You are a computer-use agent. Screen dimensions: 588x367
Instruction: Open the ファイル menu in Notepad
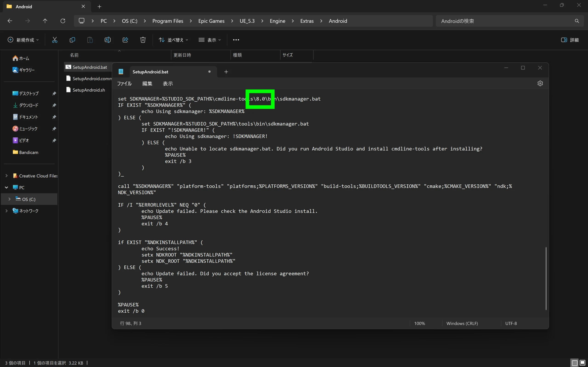124,84
